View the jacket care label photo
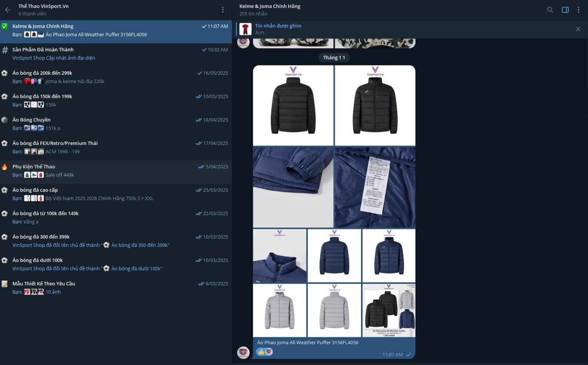This screenshot has height=365, width=588. click(375, 187)
